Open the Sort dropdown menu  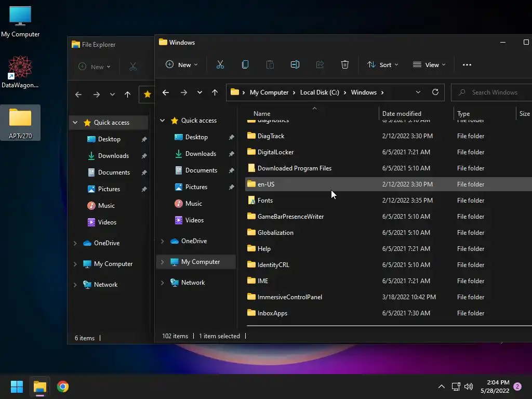pyautogui.click(x=383, y=64)
